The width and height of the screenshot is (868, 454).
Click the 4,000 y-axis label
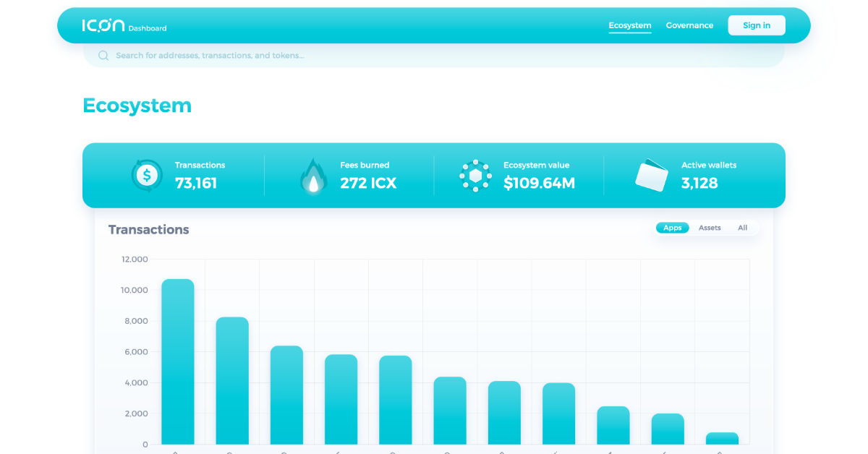135,382
